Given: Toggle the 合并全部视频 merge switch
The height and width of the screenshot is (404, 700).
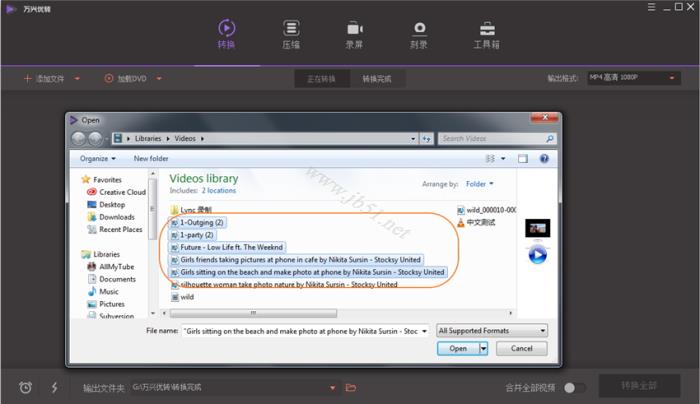Looking at the screenshot, I should coord(574,387).
